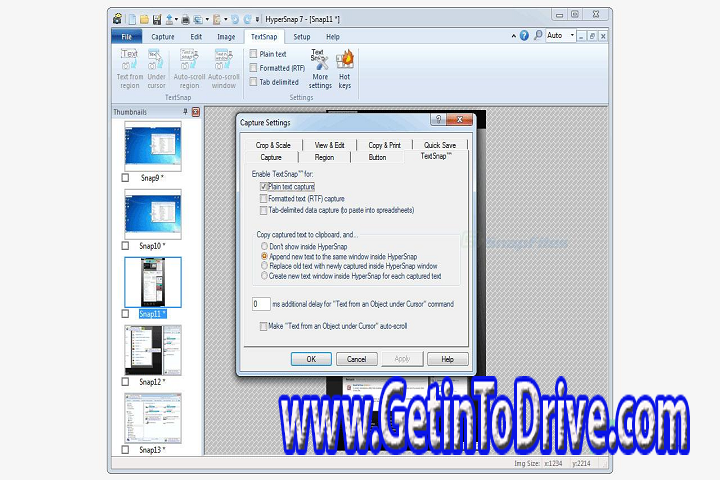Print using the printer icon in quick toolbar
The width and height of the screenshot is (720, 480).
click(x=186, y=19)
